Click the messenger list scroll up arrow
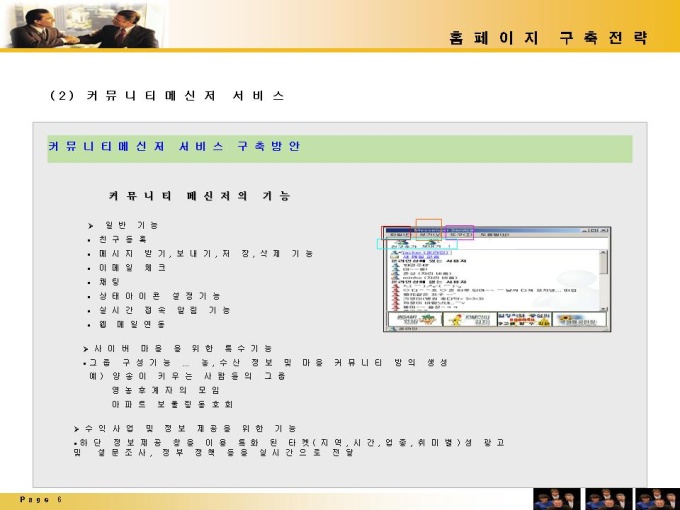 click(x=603, y=252)
